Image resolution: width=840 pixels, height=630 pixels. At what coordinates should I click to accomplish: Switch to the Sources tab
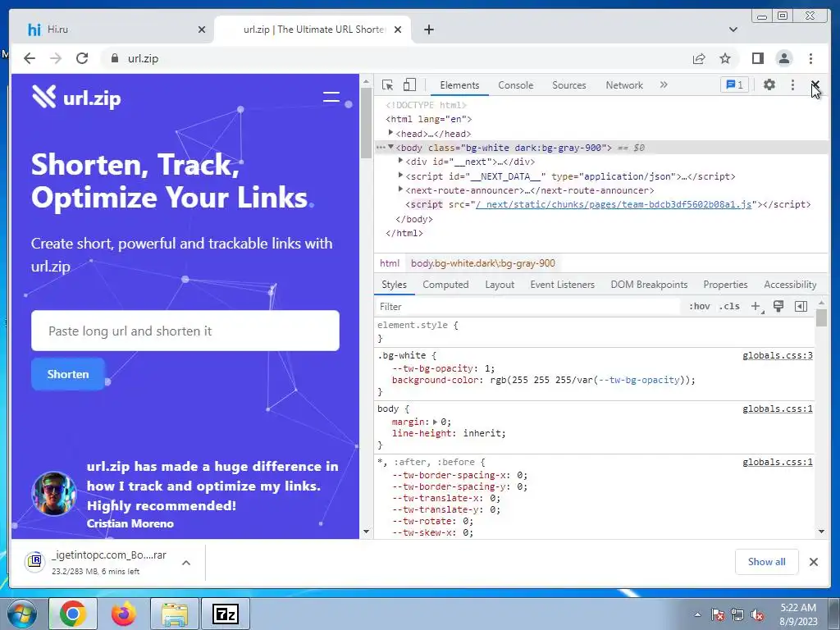coord(569,85)
